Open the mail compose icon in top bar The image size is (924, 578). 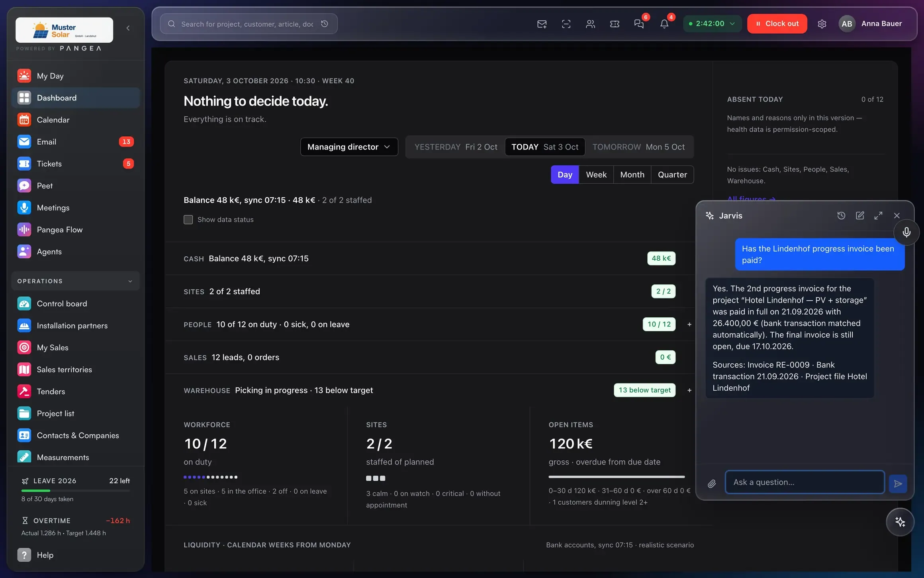(x=542, y=24)
